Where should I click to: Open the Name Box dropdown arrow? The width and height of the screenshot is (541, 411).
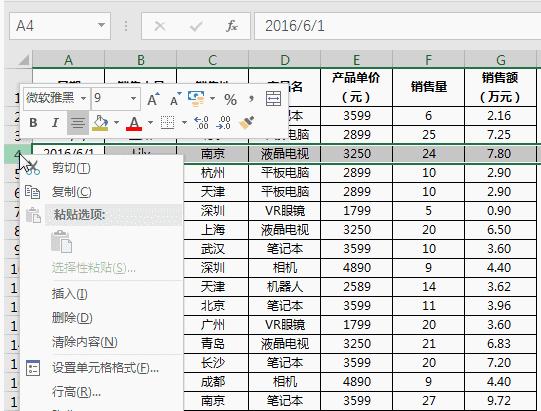(x=101, y=25)
